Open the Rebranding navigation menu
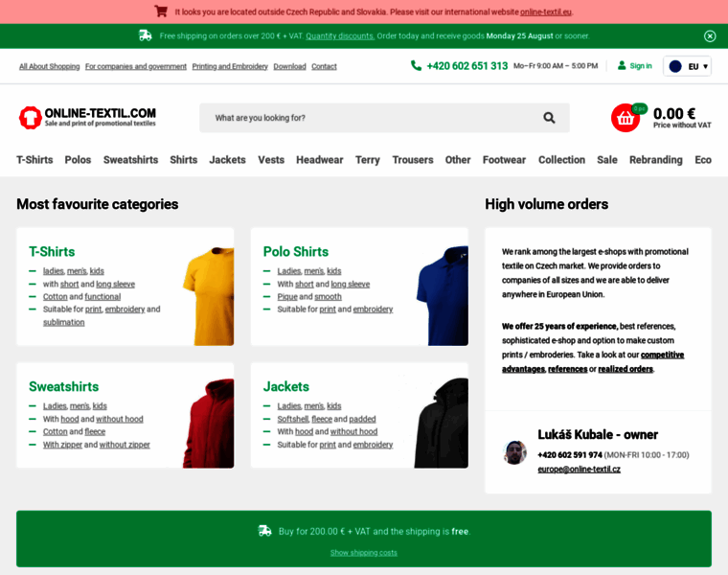The height and width of the screenshot is (575, 728). [x=656, y=160]
